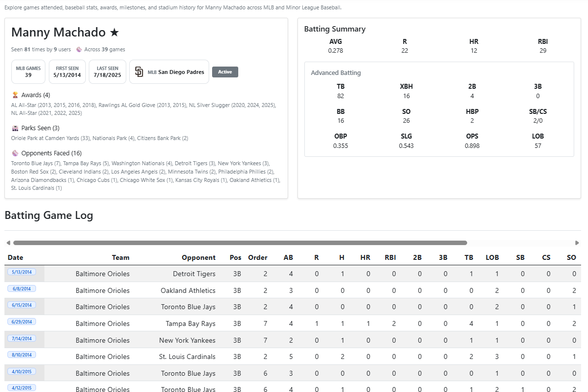Open the 7/14/2014 game date link
This screenshot has height=392, width=588.
22,338
